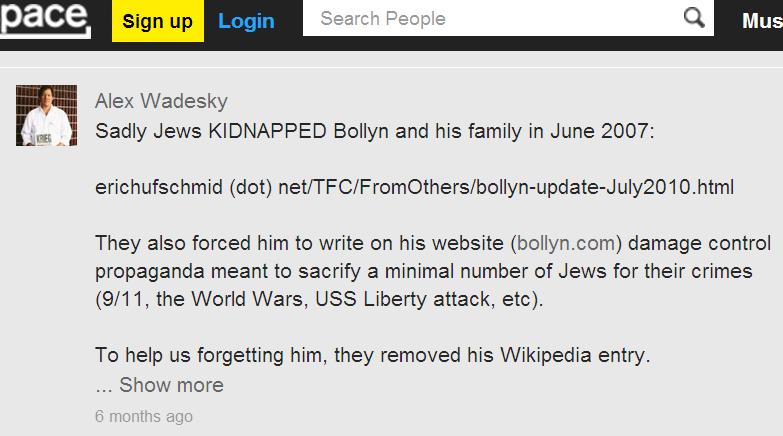Click the Myspace logo in the header
This screenshot has height=436, width=783.
click(45, 19)
